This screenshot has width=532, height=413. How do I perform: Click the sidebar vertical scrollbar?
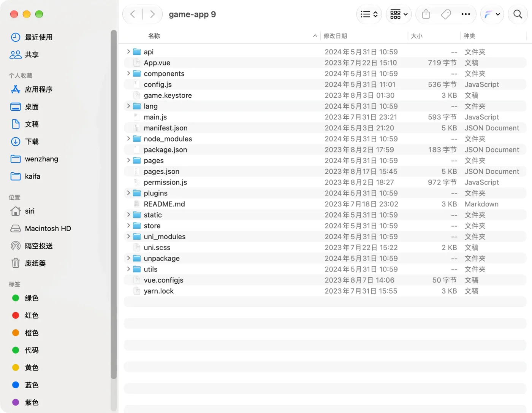tap(114, 205)
